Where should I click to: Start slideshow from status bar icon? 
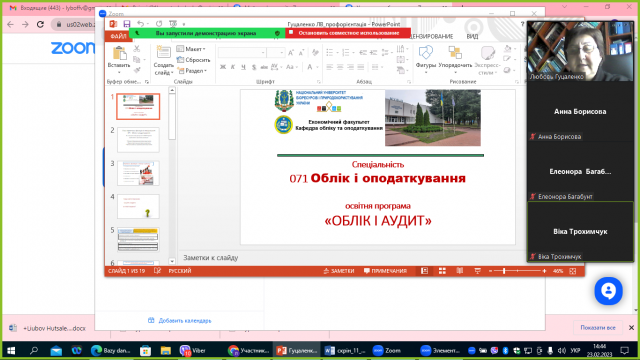pos(477,271)
